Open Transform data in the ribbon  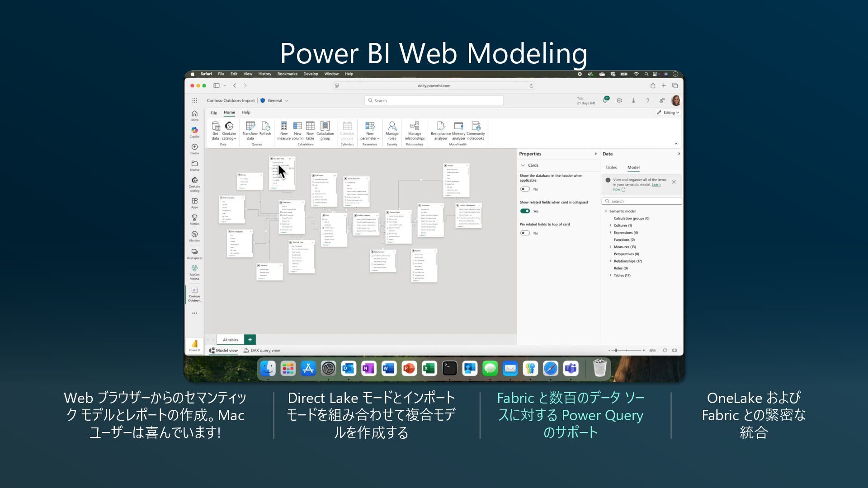tap(250, 127)
